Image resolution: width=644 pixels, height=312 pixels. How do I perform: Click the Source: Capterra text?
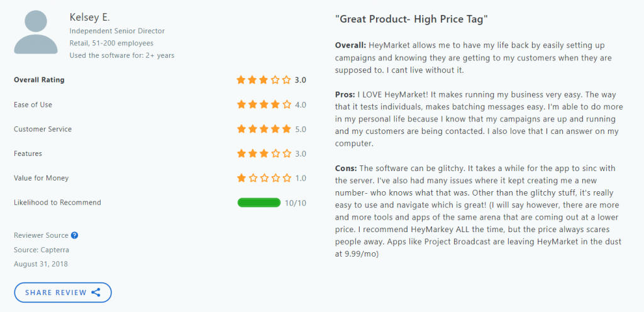[x=40, y=250]
